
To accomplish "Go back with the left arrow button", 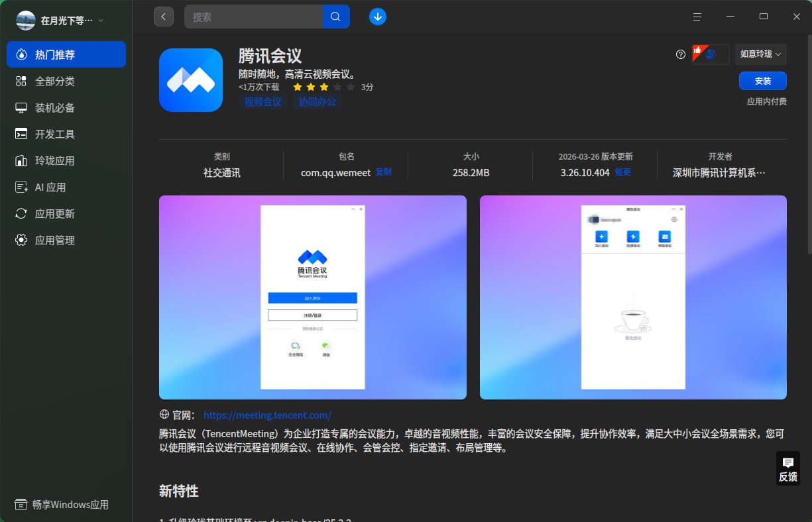I will (x=164, y=17).
